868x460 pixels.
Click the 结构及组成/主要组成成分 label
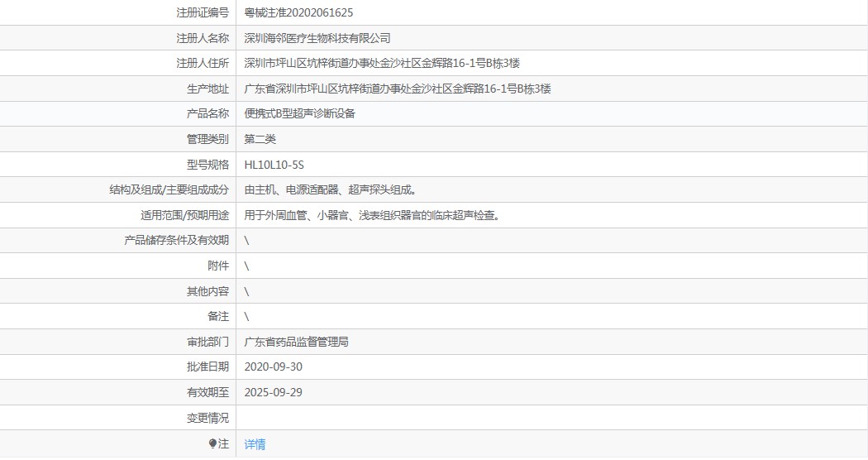point(169,189)
